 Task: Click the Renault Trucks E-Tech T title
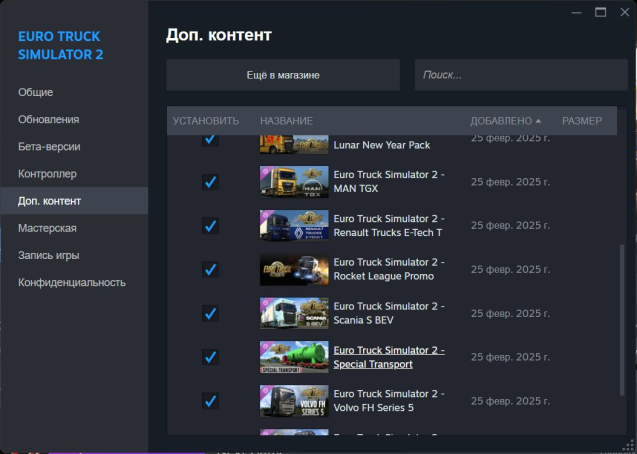pyautogui.click(x=389, y=225)
